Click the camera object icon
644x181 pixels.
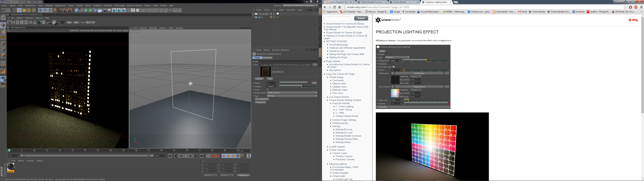(104, 11)
